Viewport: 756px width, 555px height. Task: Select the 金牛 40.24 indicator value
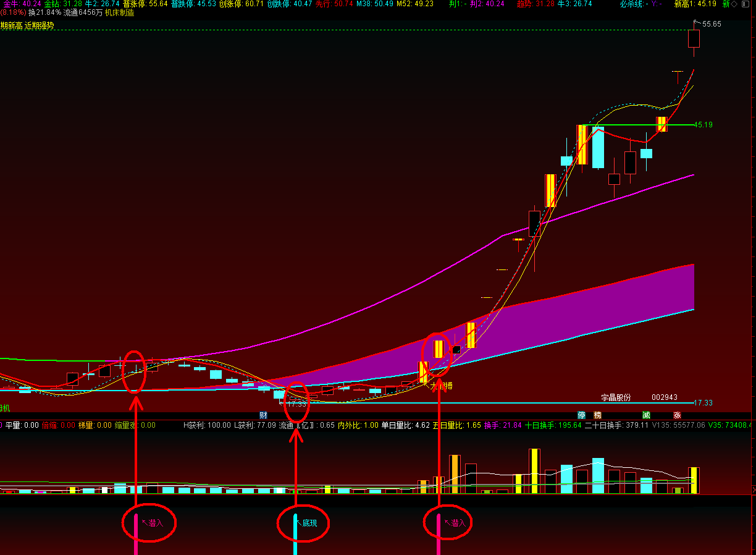[22, 4]
